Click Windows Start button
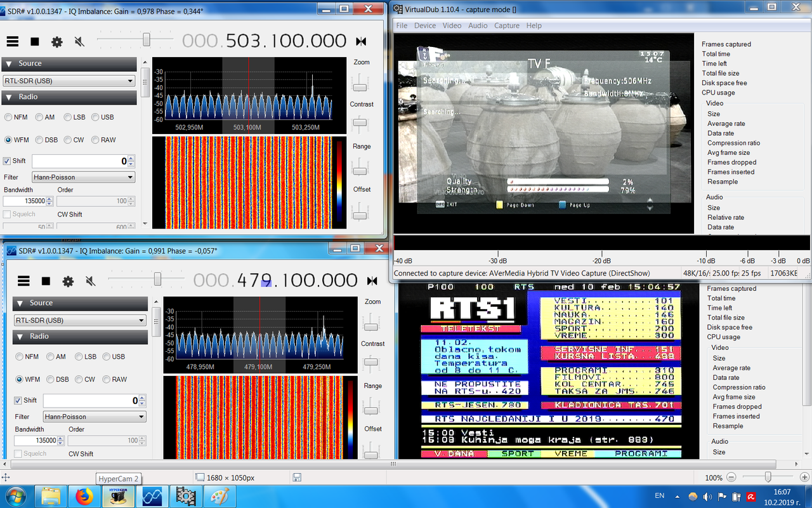The image size is (812, 508). pyautogui.click(x=15, y=495)
